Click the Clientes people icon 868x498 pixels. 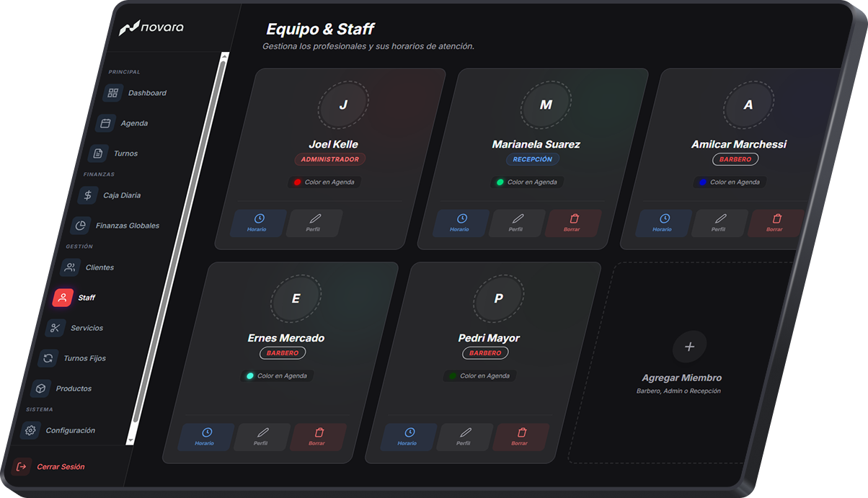click(70, 267)
